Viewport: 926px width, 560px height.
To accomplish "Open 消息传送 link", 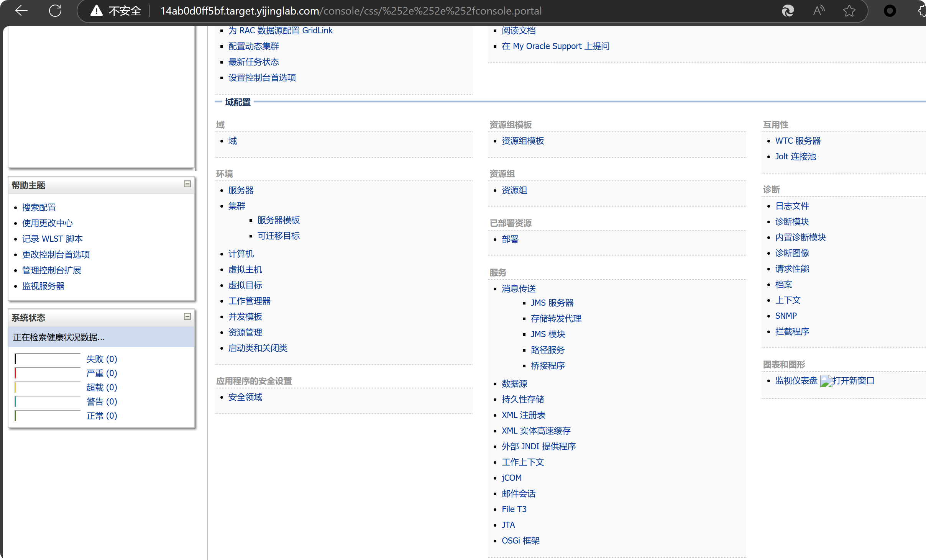I will point(519,288).
